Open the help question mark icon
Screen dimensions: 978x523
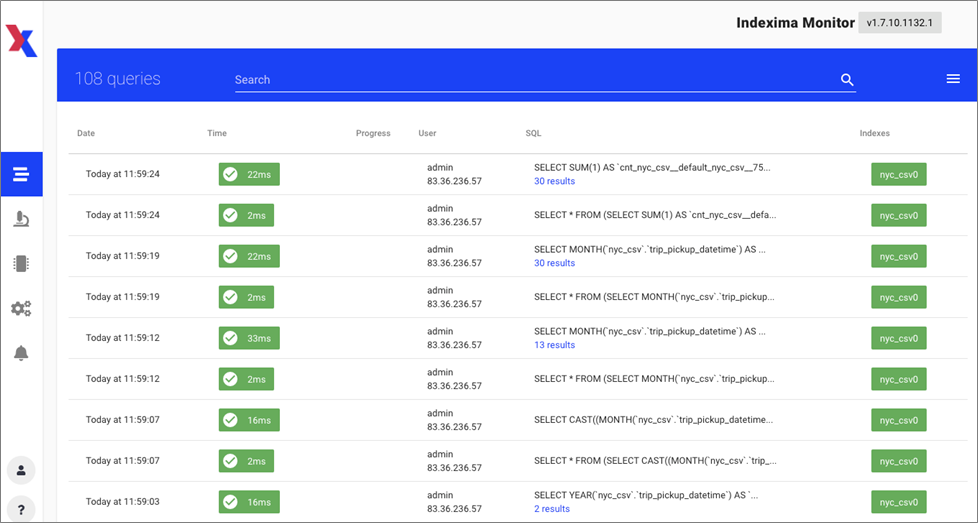click(x=21, y=510)
